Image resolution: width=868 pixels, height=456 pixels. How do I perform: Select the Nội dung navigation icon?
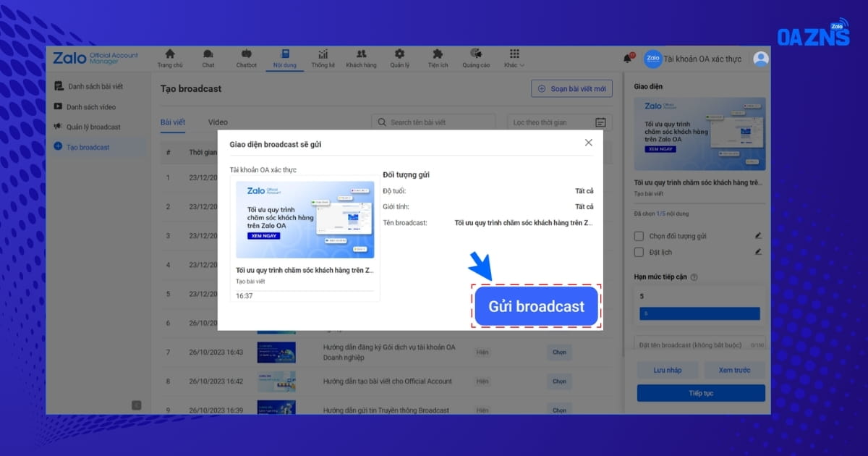click(285, 58)
